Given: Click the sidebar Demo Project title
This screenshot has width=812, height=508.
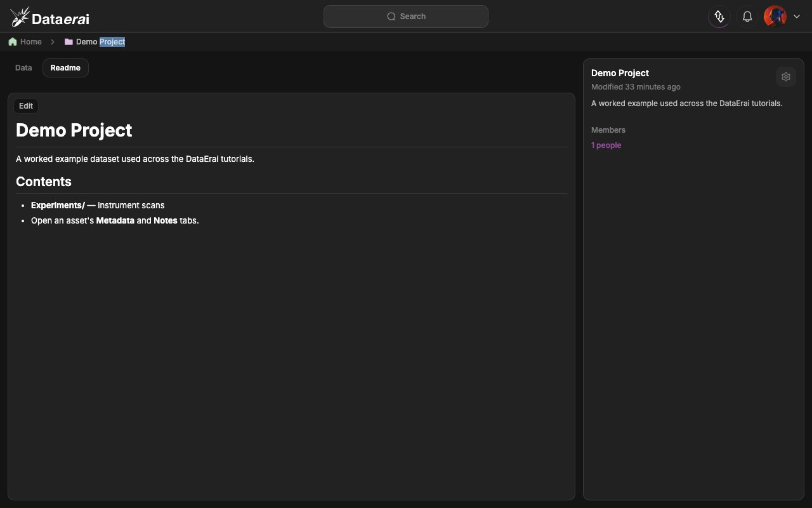Looking at the screenshot, I should tap(620, 73).
